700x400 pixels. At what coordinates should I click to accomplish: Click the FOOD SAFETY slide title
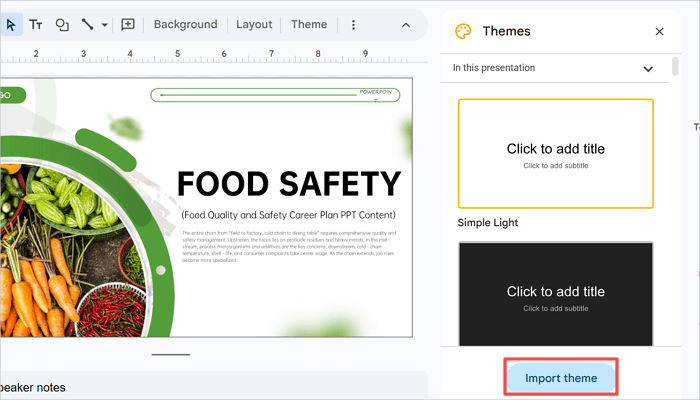(289, 183)
